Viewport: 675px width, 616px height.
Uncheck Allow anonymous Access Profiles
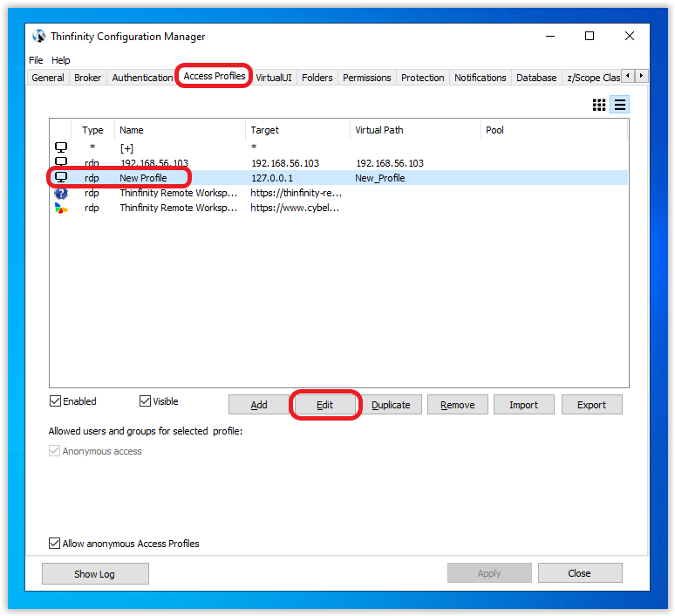tap(54, 544)
